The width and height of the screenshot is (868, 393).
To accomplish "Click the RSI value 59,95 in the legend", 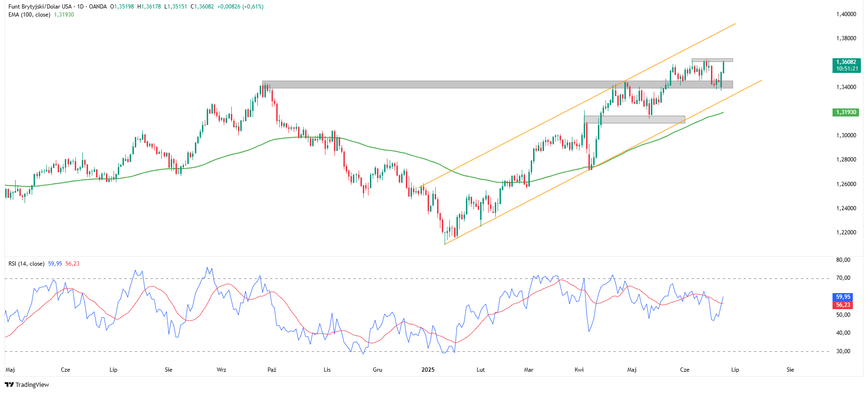I will click(55, 264).
